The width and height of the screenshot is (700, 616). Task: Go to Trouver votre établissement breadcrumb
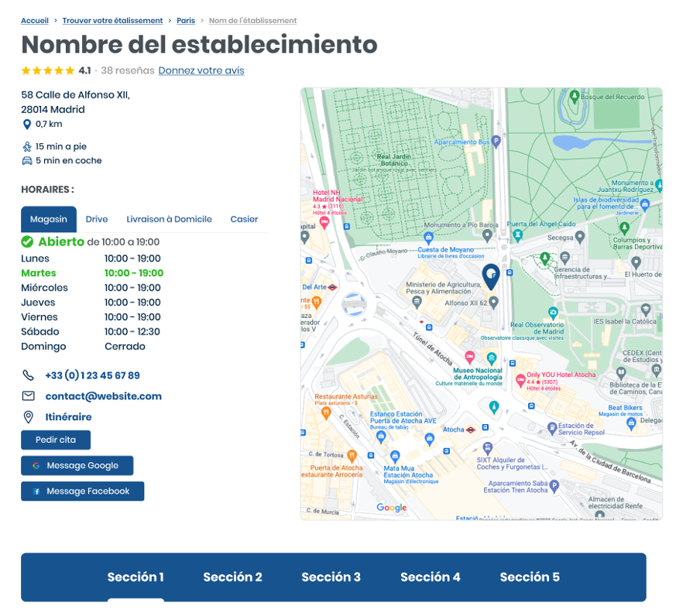pyautogui.click(x=112, y=21)
